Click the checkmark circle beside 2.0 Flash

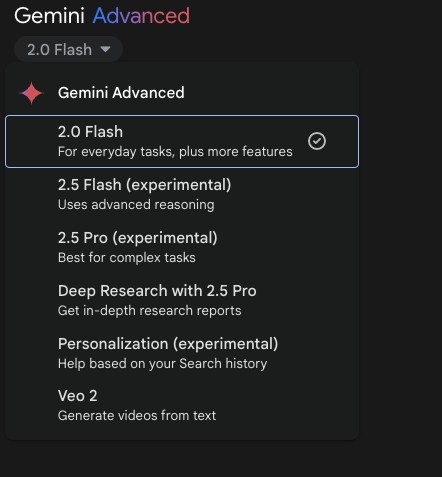click(317, 141)
